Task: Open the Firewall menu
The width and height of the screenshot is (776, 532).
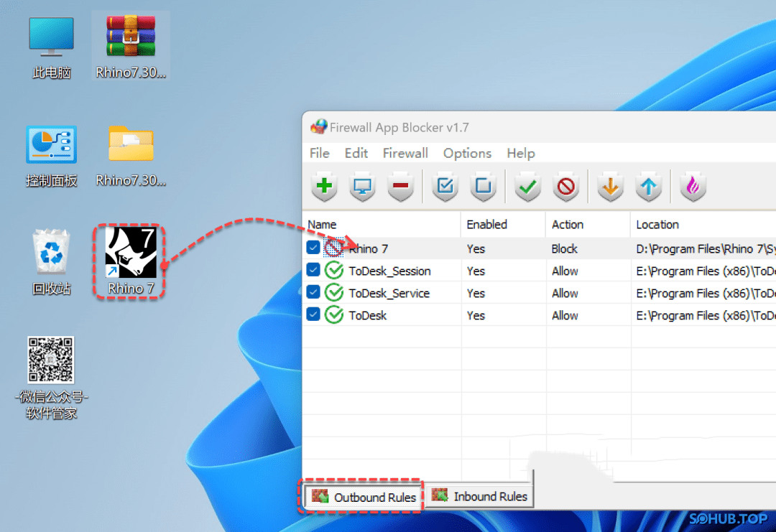Action: point(405,153)
